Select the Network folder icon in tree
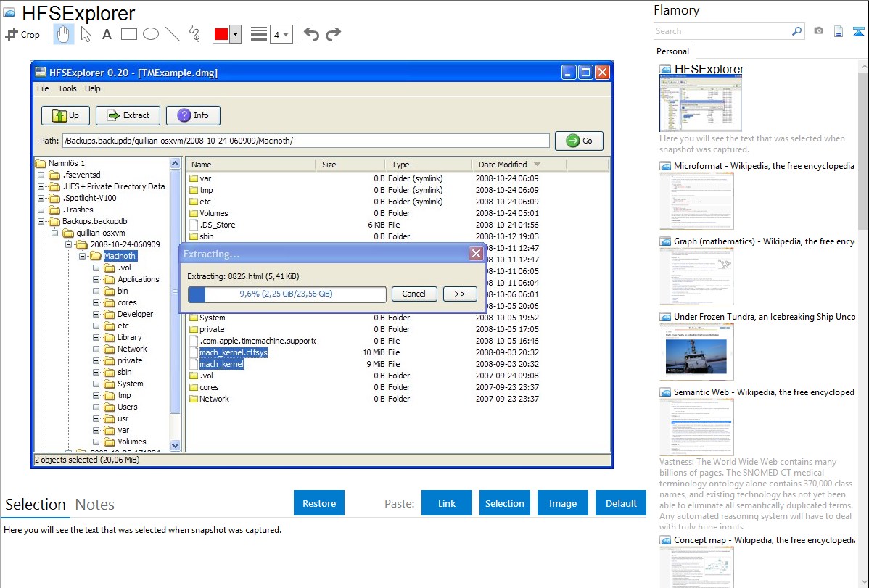The height and width of the screenshot is (588, 869). [110, 349]
